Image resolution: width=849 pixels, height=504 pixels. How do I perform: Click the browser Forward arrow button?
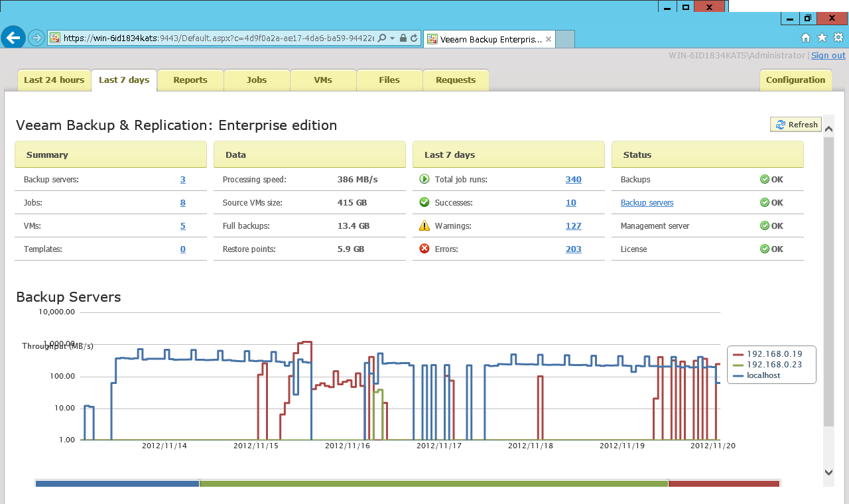[36, 38]
